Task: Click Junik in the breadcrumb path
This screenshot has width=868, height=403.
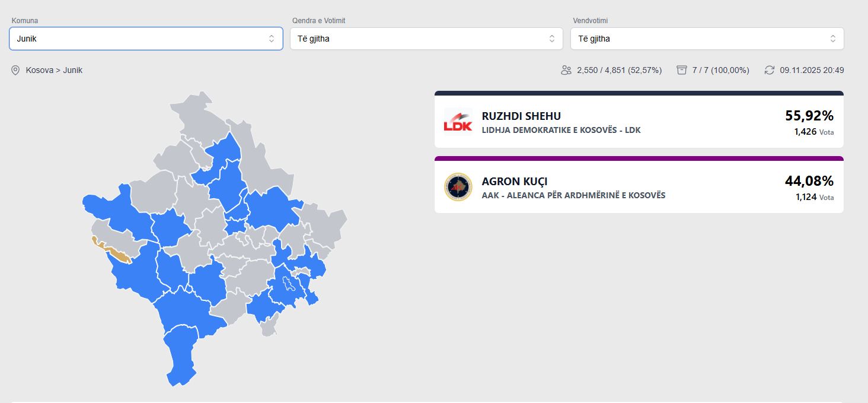Action: click(73, 70)
